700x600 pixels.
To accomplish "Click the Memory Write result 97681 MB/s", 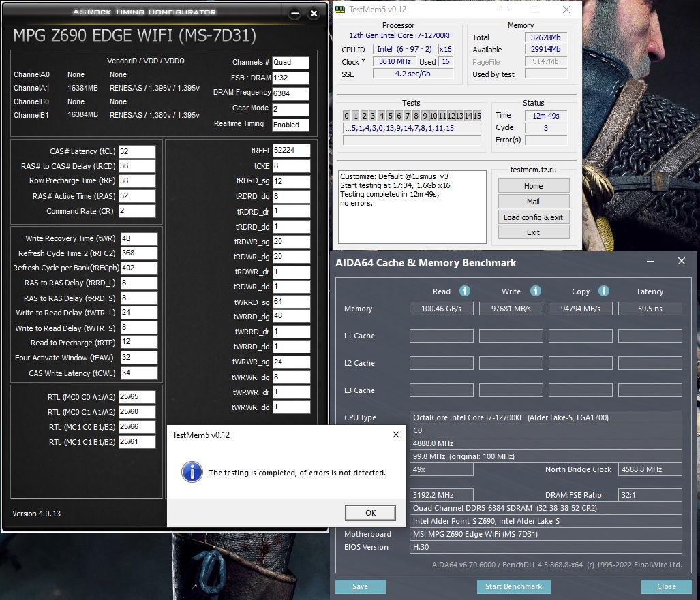I will coord(511,309).
